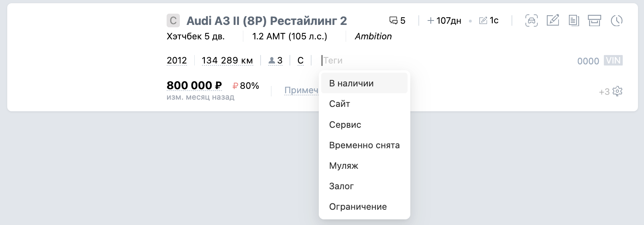The width and height of the screenshot is (644, 225).
Task: Click the settings gear icon
Action: (x=618, y=91)
